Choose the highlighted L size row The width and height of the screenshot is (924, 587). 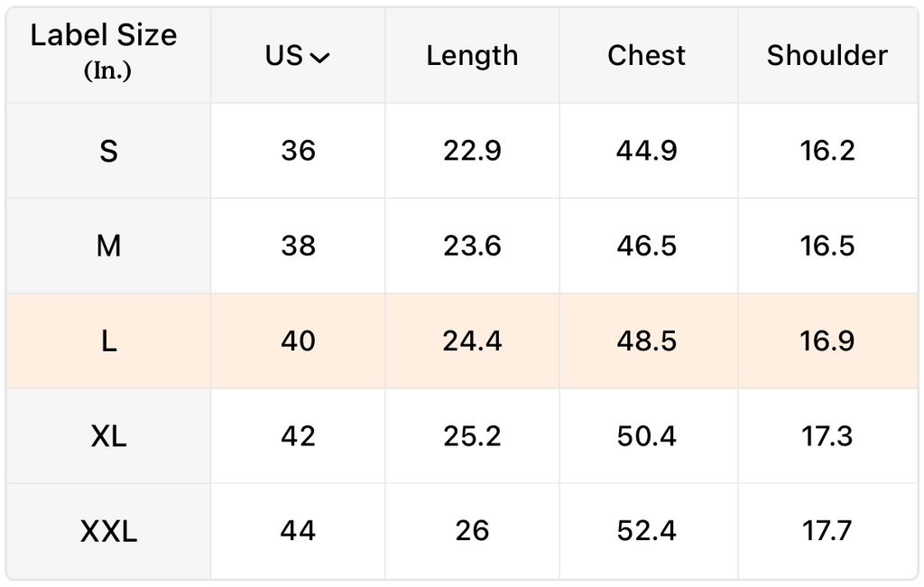coord(462,341)
